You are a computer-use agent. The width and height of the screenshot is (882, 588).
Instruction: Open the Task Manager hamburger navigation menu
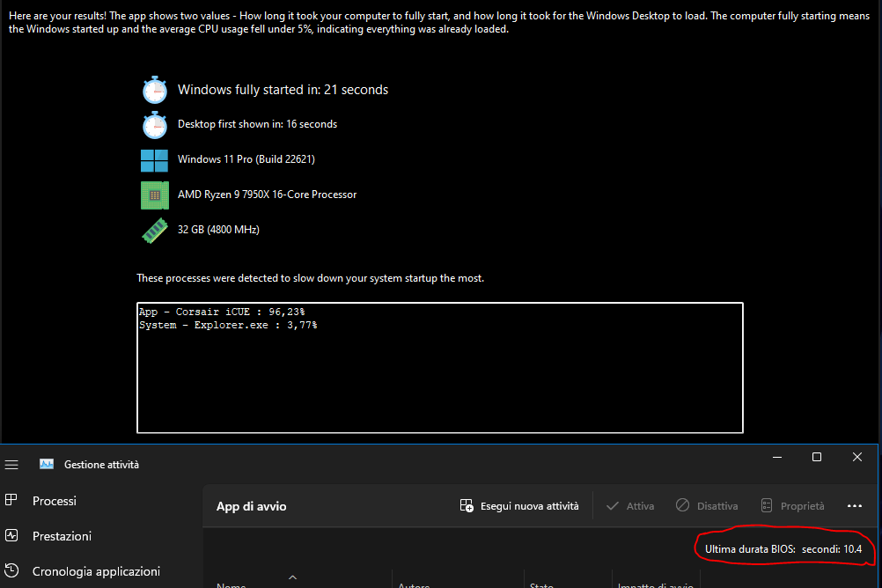click(x=11, y=465)
